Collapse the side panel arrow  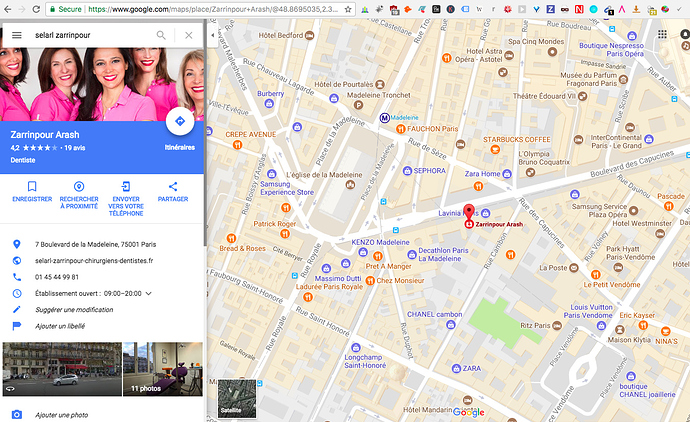213,35
